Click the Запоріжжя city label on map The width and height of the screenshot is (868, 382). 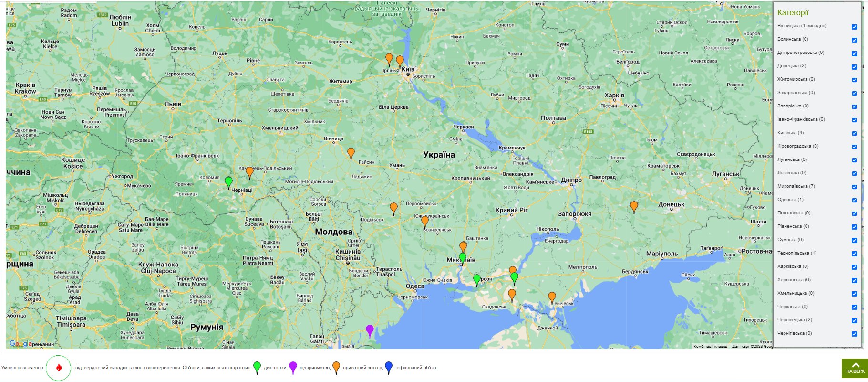(x=575, y=214)
